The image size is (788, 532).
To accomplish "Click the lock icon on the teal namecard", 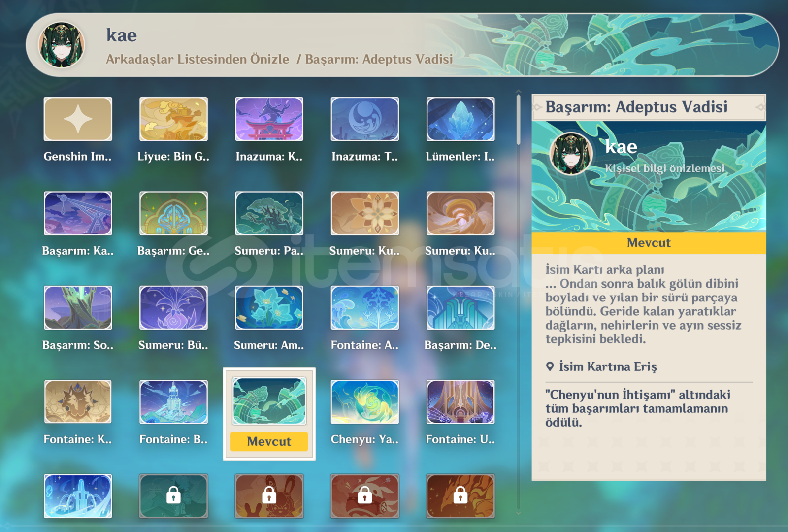I will [x=173, y=495].
